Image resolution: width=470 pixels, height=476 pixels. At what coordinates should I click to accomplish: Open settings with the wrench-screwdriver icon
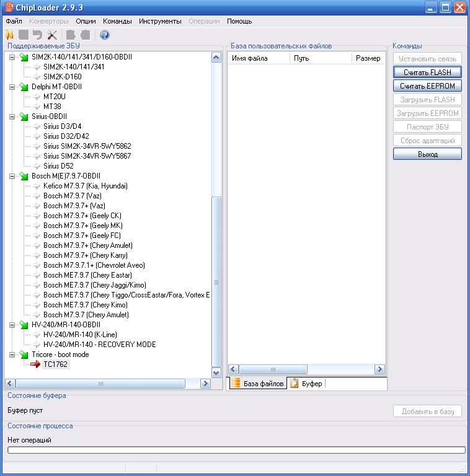pyautogui.click(x=52, y=35)
